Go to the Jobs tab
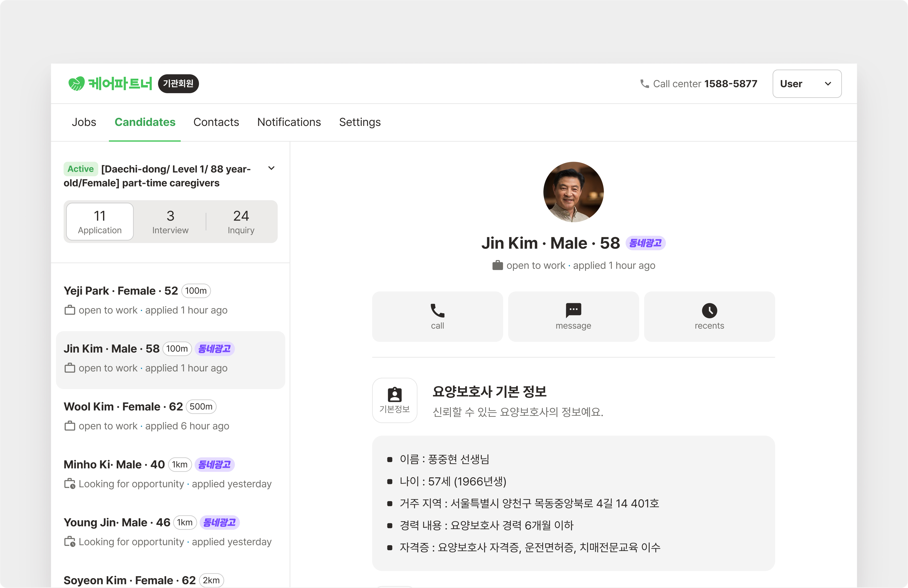 click(x=84, y=122)
